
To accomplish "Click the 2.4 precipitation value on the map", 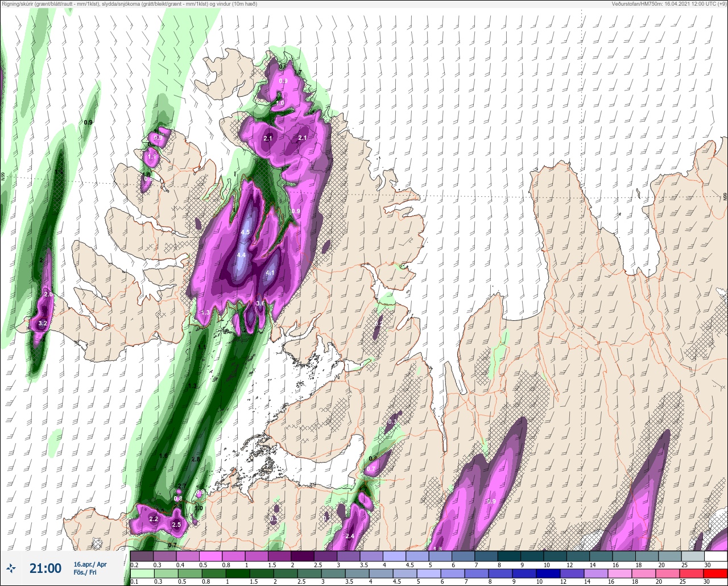I will point(350,536).
